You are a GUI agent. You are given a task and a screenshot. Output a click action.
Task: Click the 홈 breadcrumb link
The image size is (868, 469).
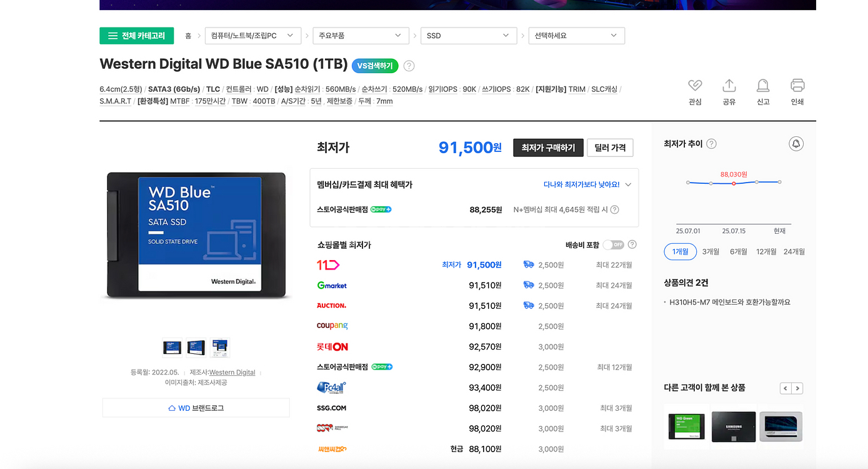coord(188,36)
